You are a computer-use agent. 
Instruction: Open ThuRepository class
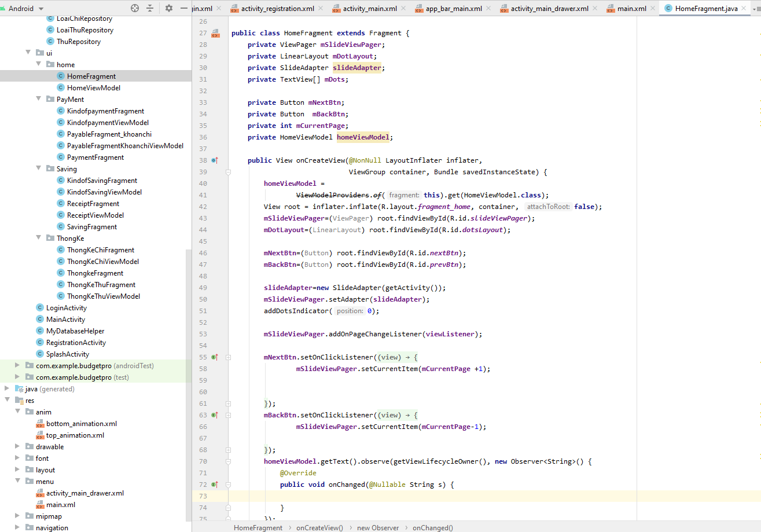[x=79, y=41]
